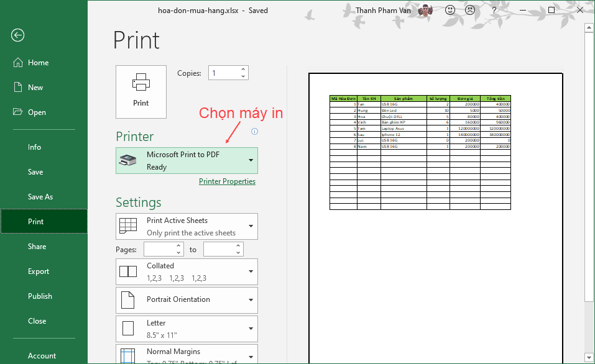
Task: Select Share in the sidebar
Action: pyautogui.click(x=44, y=247)
